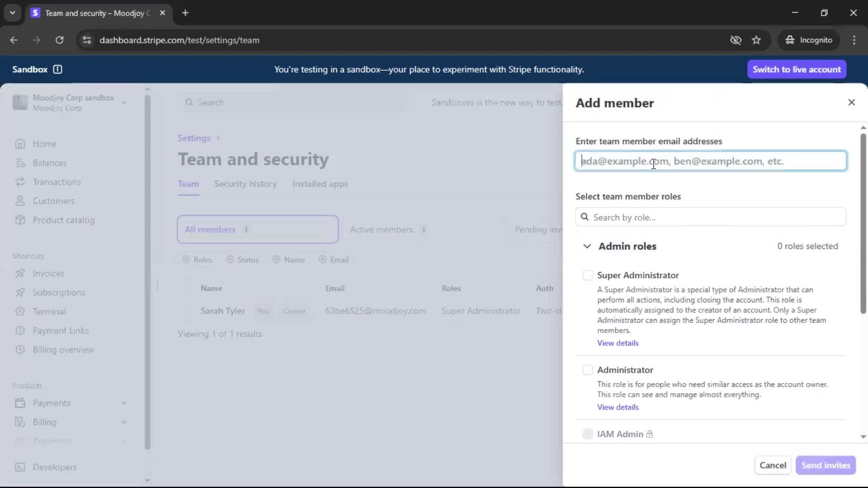The image size is (868, 488).
Task: Click the Sandbox info icon
Action: (x=57, y=69)
